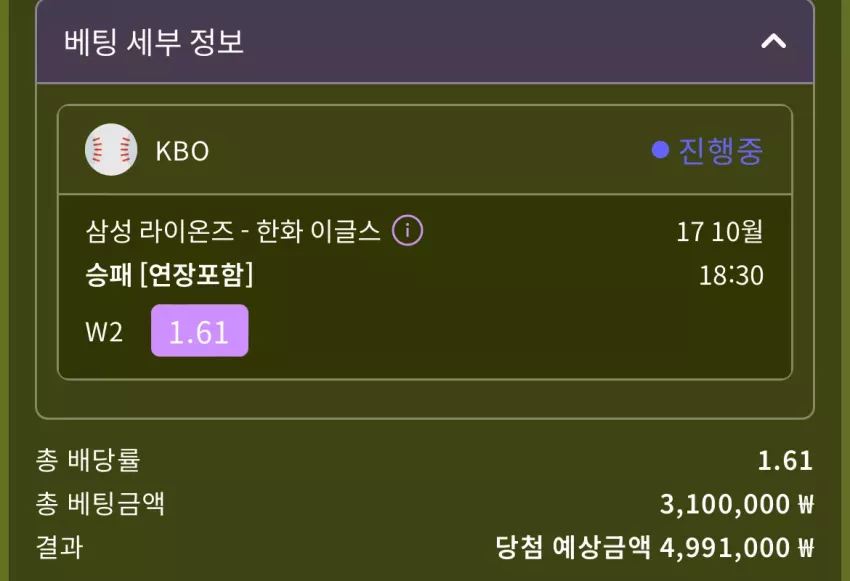Click the purple details header bar
850x581 pixels.
pyautogui.click(x=425, y=41)
